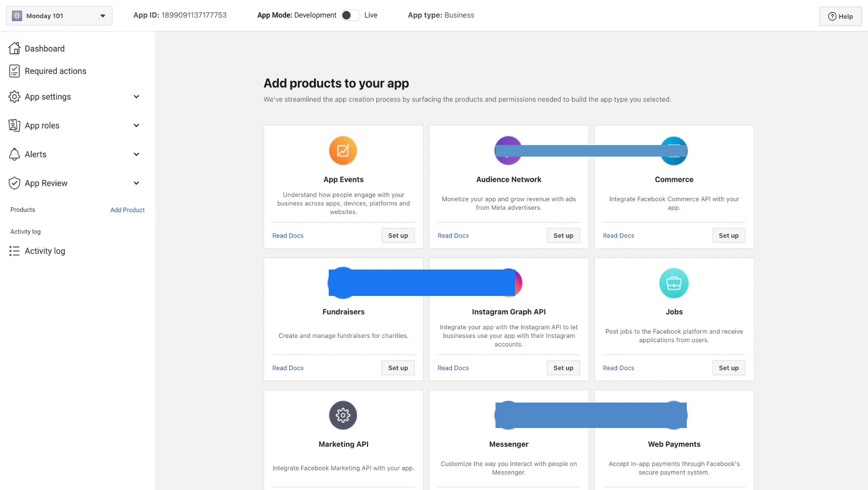
Task: Click the App Events card title
Action: click(343, 179)
